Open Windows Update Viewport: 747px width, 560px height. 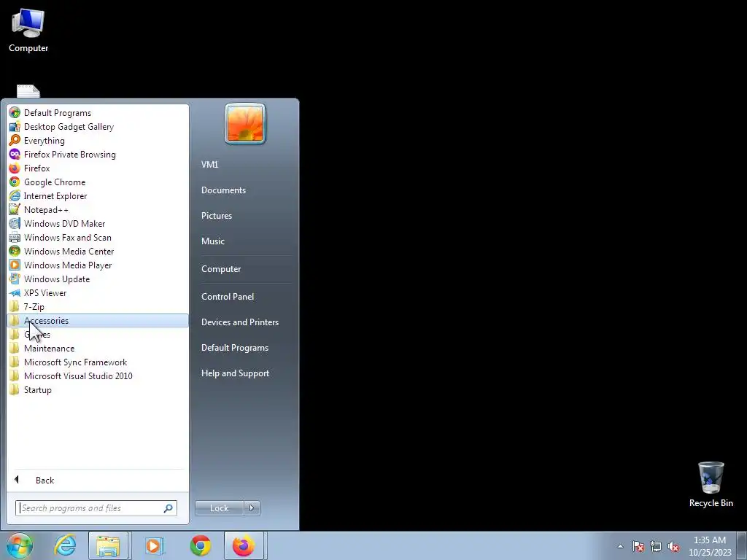tap(98, 279)
